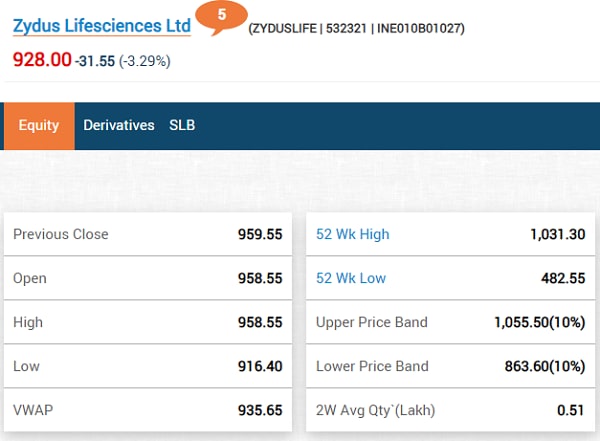600x441 pixels.
Task: Click the Upper Price Band row
Action: point(450,322)
